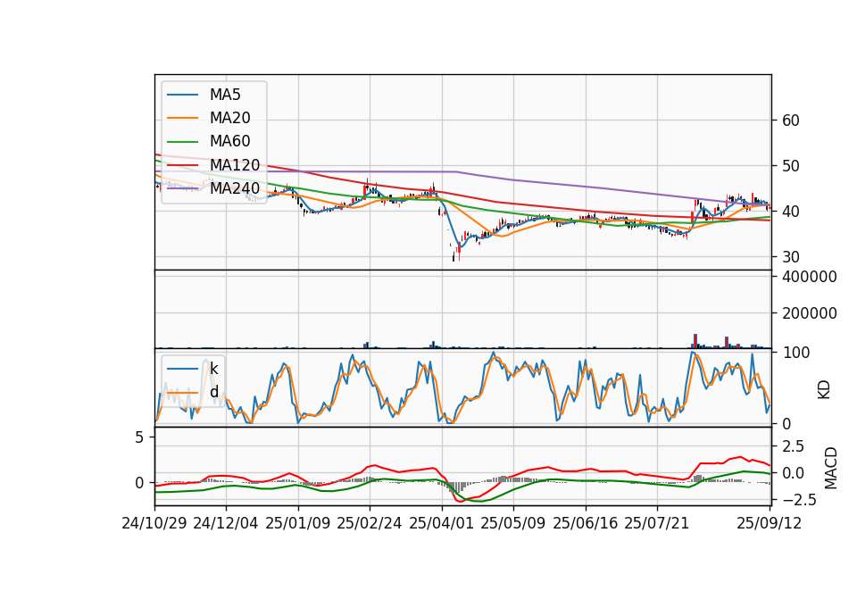Click KD axis tick 100
Image resolution: width=857 pixels, height=616 pixels.
coord(795,353)
